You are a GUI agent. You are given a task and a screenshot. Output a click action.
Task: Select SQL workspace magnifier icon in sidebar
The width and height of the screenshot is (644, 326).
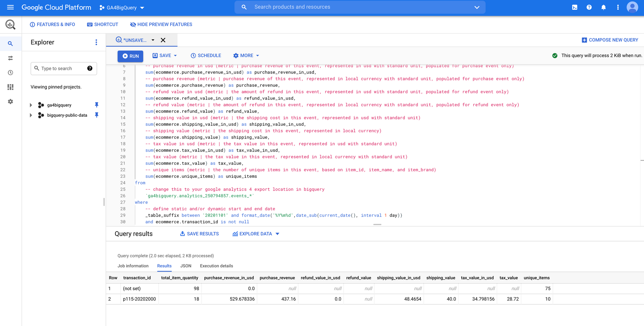point(10,44)
